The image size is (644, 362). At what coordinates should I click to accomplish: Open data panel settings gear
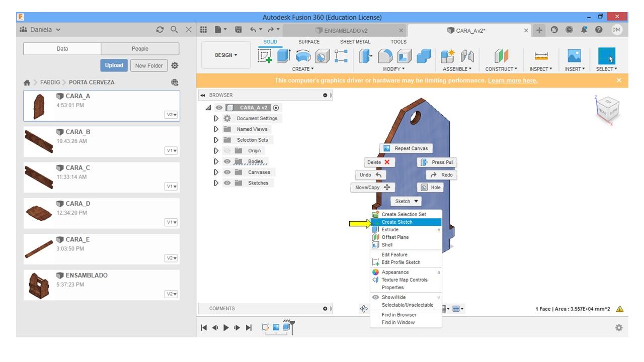(175, 65)
